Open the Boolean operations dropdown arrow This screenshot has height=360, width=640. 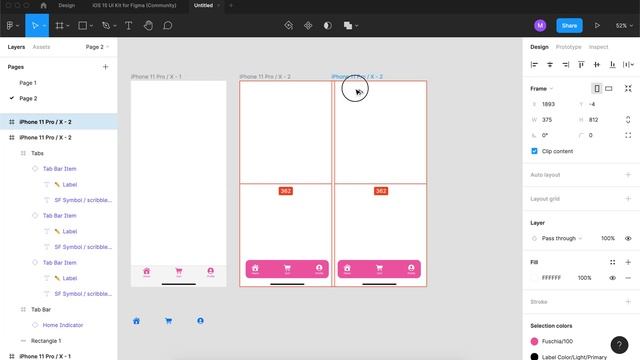[x=356, y=26]
